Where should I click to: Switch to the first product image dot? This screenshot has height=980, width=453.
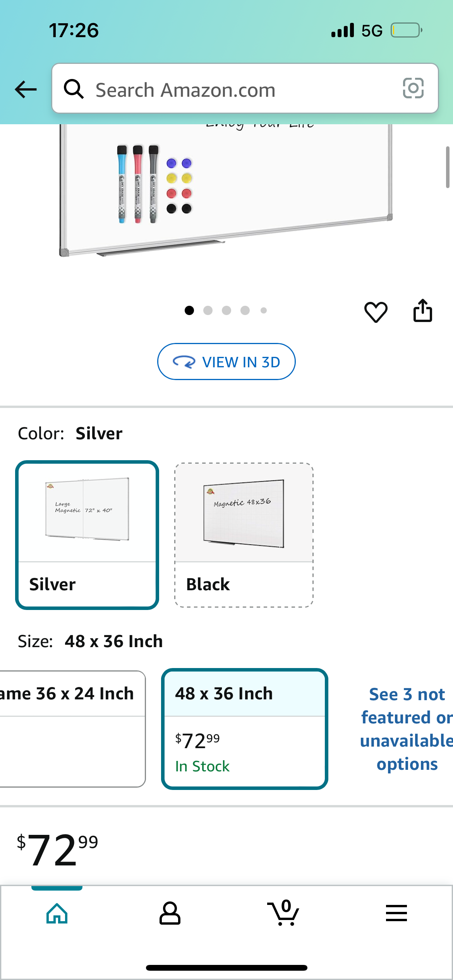point(190,310)
